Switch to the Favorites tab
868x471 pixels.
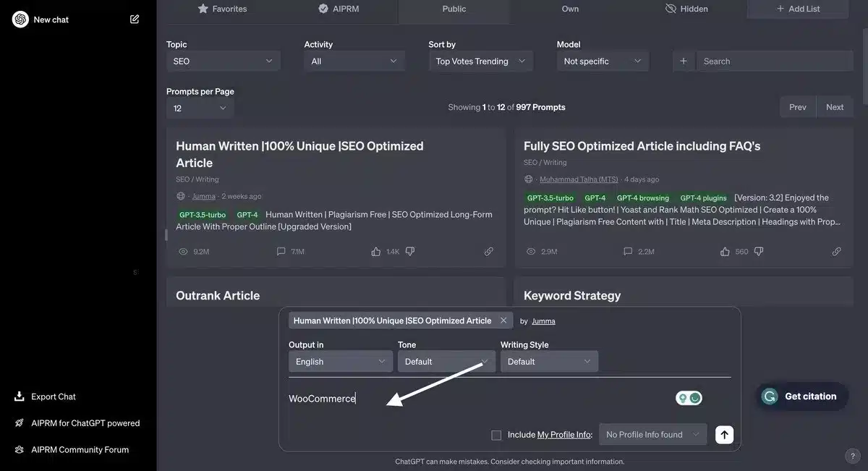222,9
